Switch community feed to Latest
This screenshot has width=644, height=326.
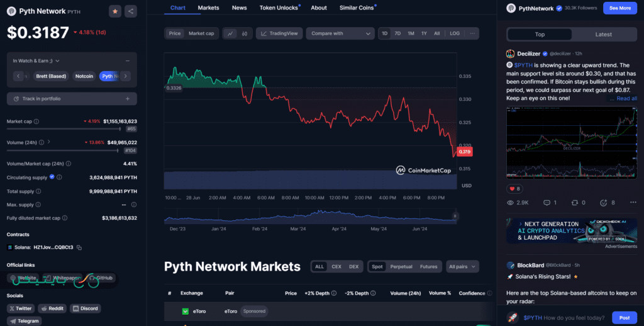(x=603, y=35)
